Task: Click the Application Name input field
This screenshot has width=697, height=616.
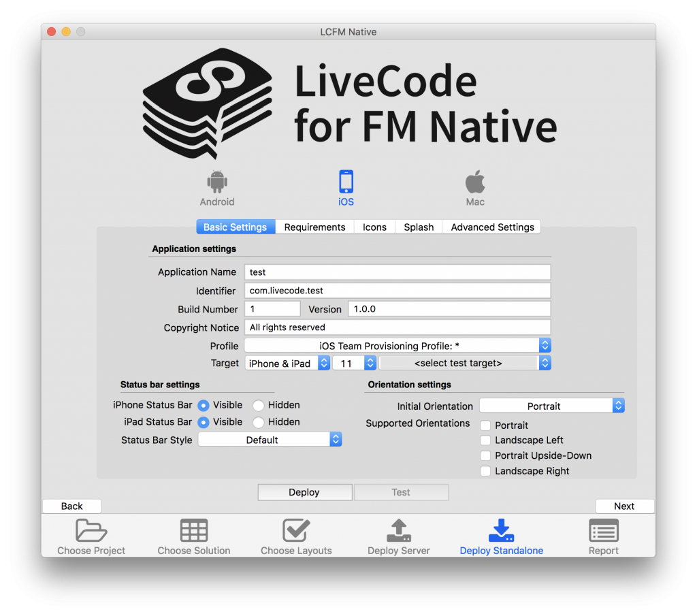Action: click(398, 272)
